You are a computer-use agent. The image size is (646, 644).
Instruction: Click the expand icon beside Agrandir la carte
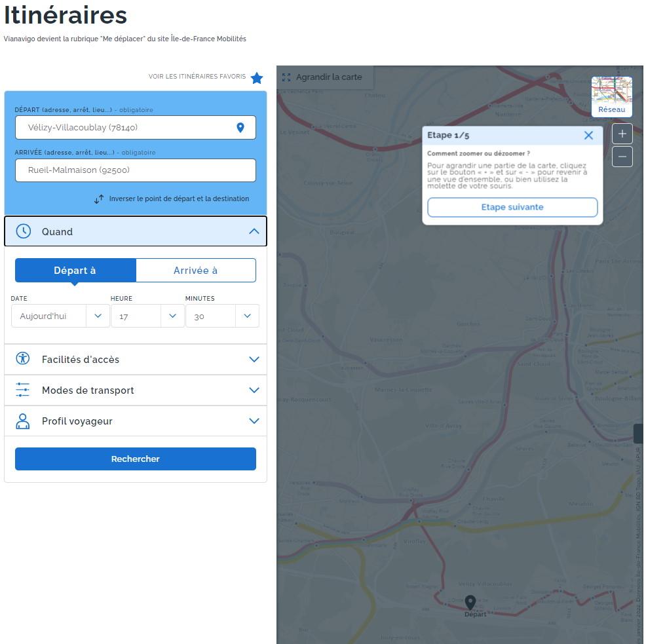pos(286,77)
